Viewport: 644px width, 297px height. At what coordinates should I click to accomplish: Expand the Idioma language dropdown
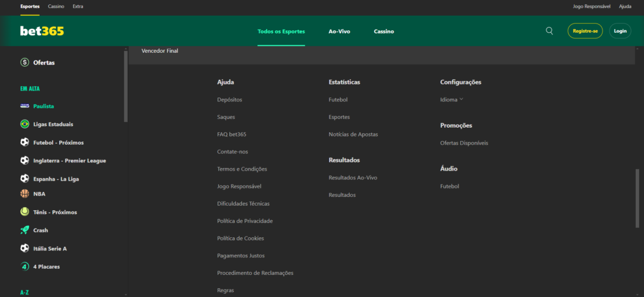coord(452,99)
